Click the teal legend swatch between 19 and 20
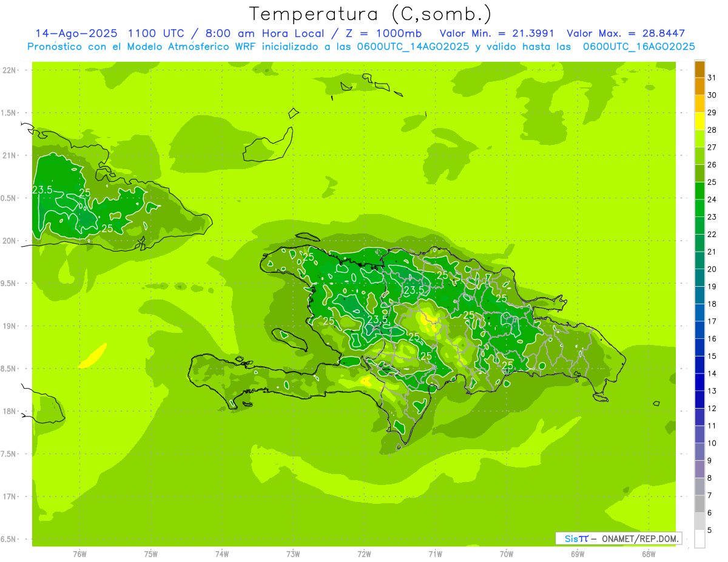 [699, 278]
